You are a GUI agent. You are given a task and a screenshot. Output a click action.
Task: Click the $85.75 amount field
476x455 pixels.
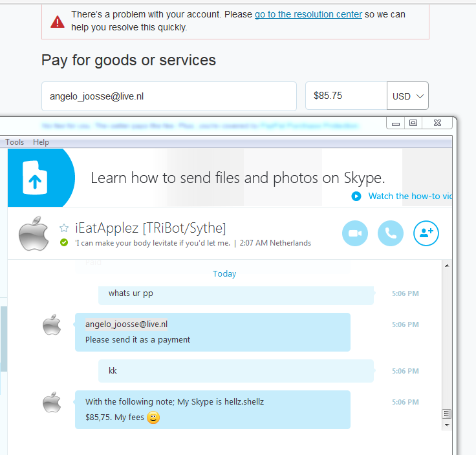click(346, 96)
